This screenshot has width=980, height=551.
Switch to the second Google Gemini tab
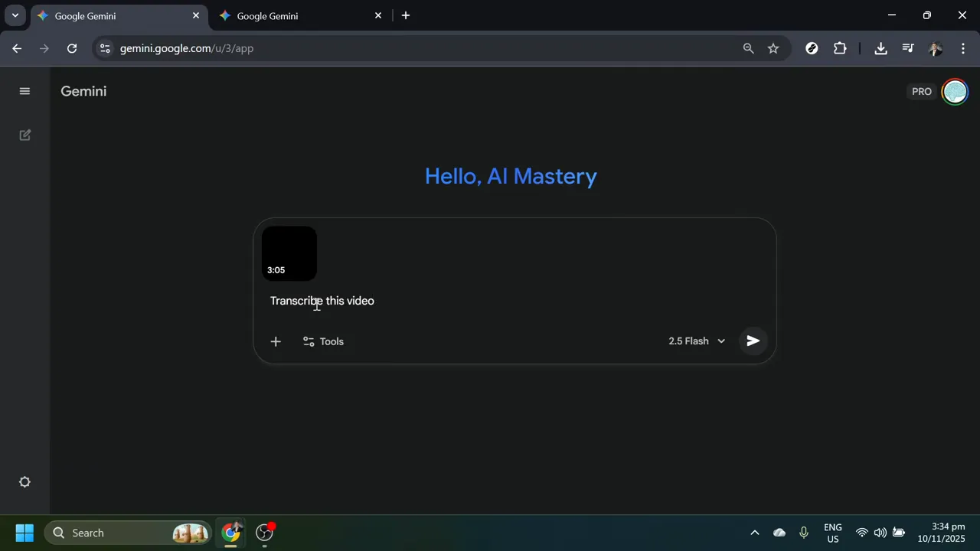click(299, 16)
